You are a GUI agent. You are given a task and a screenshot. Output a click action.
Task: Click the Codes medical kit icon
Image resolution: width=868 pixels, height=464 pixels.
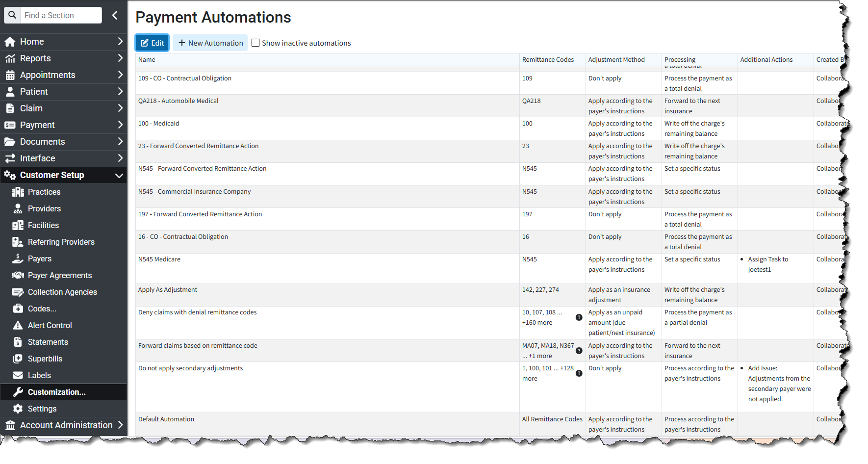(x=18, y=309)
